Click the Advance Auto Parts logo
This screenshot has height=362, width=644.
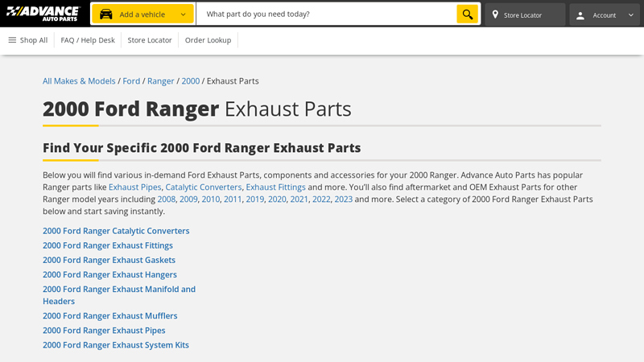[x=43, y=14]
